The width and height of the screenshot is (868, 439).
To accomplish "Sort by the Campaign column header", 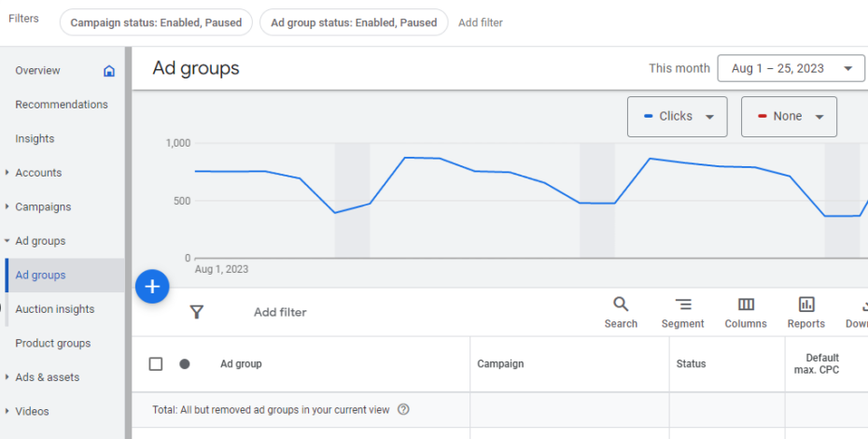I will (x=500, y=364).
